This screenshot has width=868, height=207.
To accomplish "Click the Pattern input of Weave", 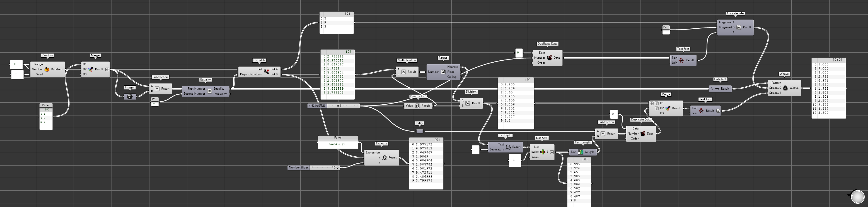I will click(776, 83).
